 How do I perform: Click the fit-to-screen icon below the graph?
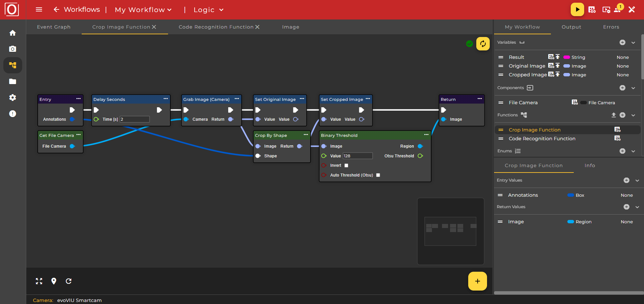[39, 281]
